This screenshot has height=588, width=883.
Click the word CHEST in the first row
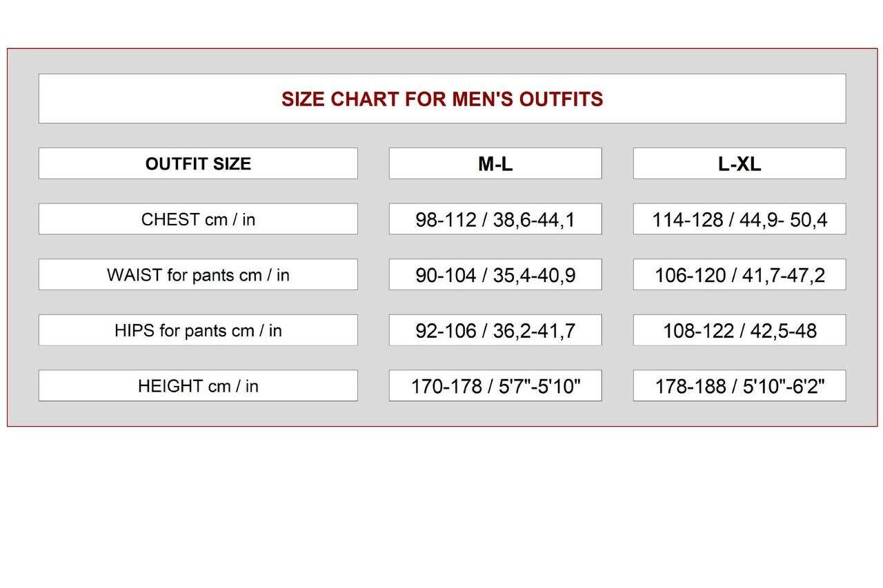click(x=170, y=219)
